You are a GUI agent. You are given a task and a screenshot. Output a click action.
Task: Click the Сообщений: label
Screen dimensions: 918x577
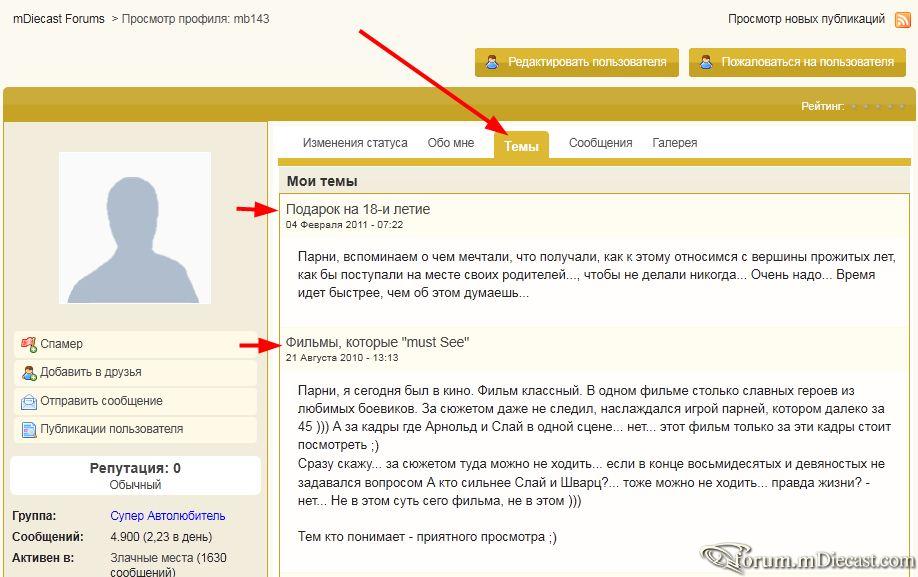point(47,537)
